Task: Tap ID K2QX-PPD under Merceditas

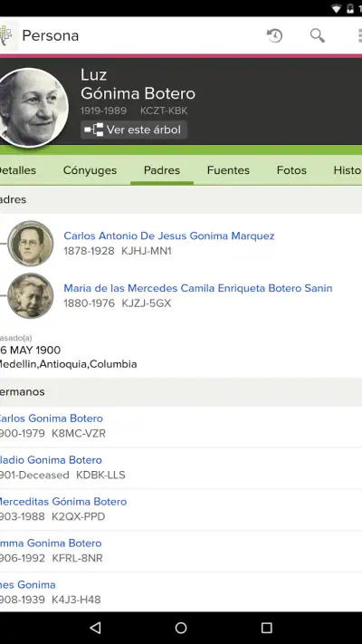Action: tap(79, 516)
